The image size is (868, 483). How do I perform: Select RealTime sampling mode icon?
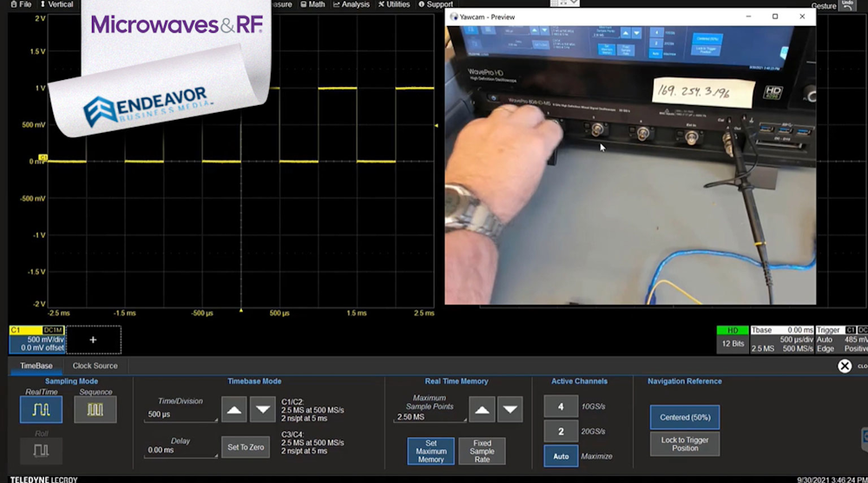pyautogui.click(x=41, y=409)
